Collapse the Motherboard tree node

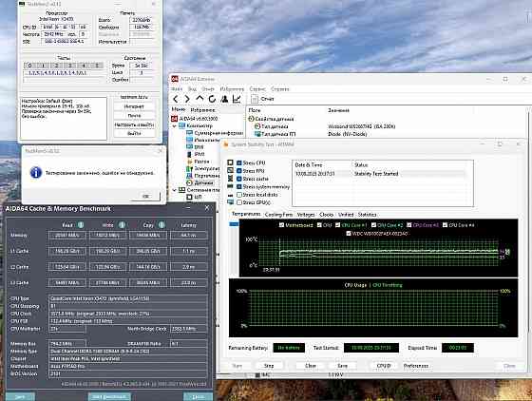pyautogui.click(x=175, y=190)
